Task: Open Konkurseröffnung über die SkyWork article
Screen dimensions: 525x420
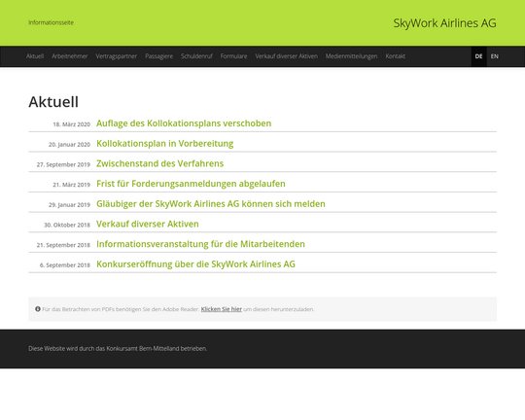Action: point(195,263)
